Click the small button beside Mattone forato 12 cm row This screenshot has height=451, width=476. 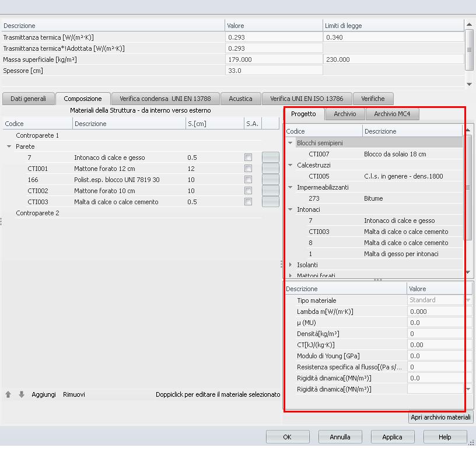point(270,169)
